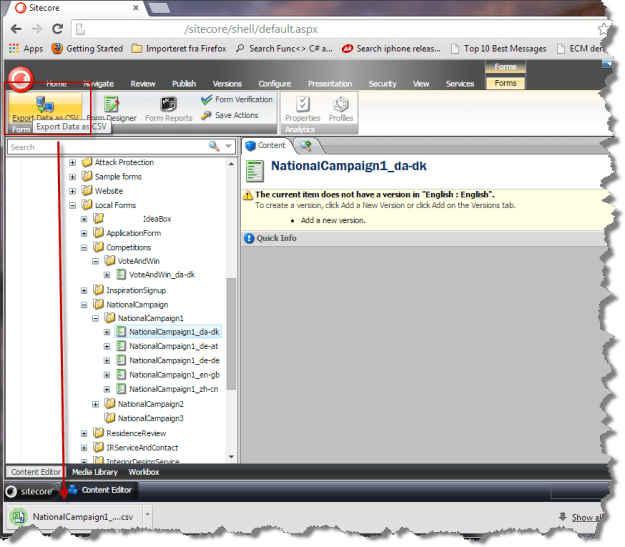
Task: Open the Form Designer tool
Action: click(112, 108)
